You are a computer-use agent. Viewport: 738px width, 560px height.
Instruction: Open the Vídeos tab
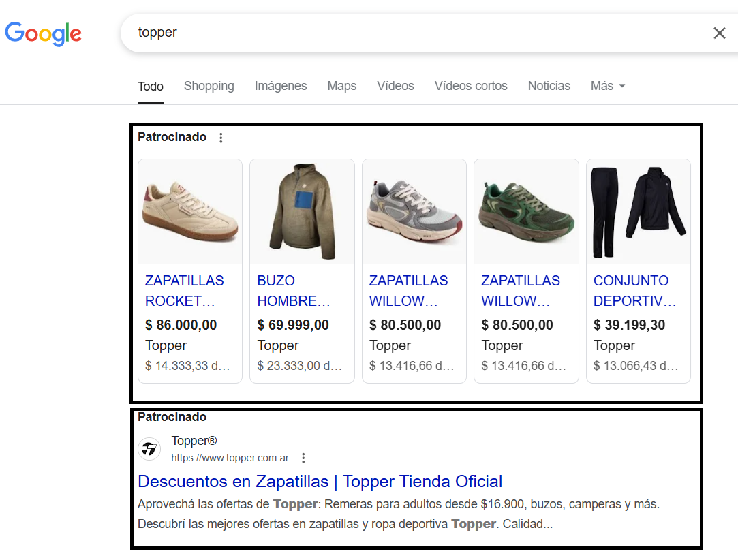pos(395,86)
